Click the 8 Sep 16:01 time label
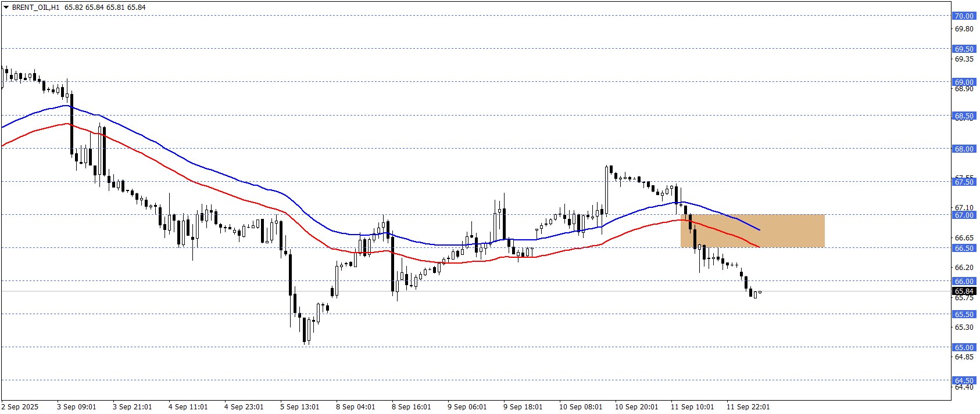 click(412, 406)
